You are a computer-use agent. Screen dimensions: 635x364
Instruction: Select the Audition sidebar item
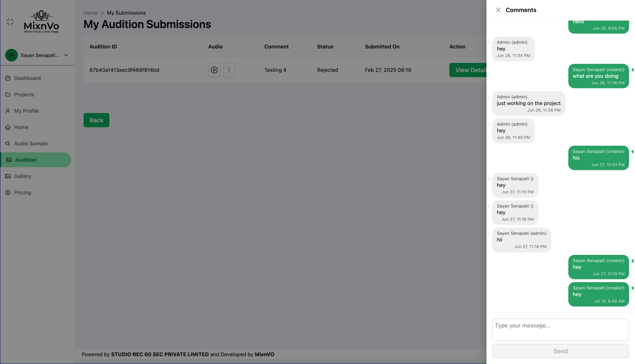click(26, 160)
